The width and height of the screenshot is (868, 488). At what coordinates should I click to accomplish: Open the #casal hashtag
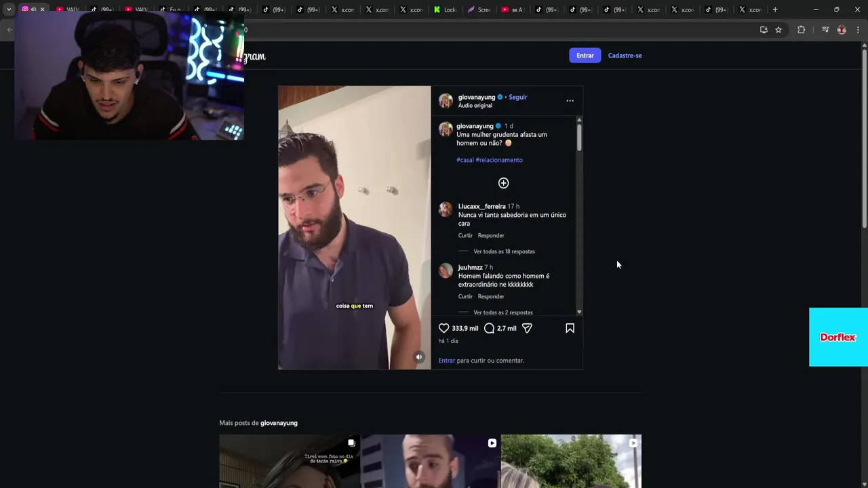point(465,160)
